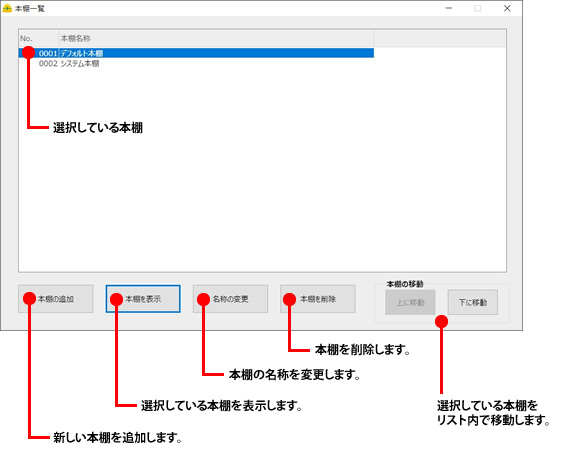
Task: Click the 本棚一覧 title bar text
Action: [x=29, y=8]
